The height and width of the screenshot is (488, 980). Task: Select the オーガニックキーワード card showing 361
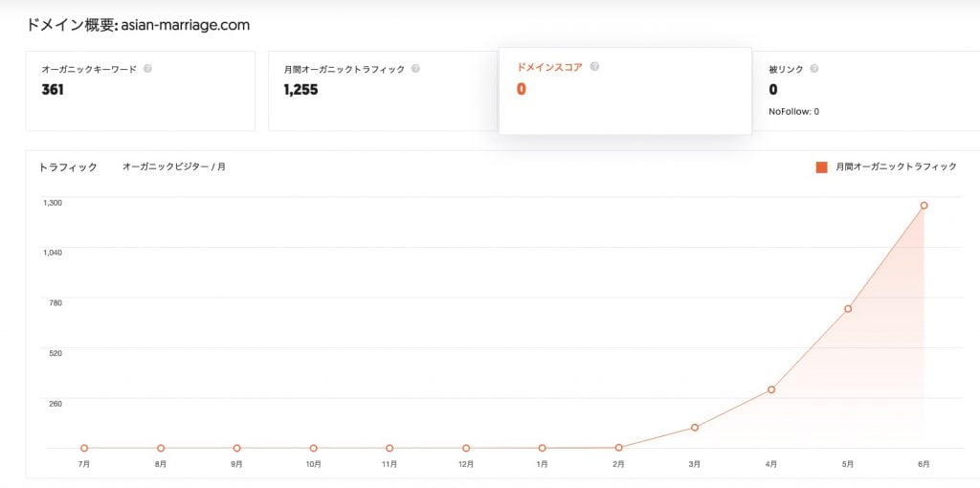[141, 91]
